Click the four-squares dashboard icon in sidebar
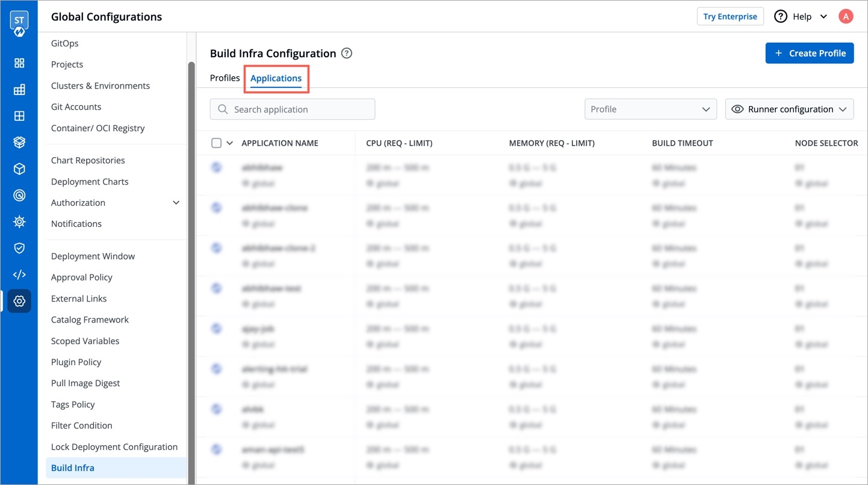 (19, 63)
